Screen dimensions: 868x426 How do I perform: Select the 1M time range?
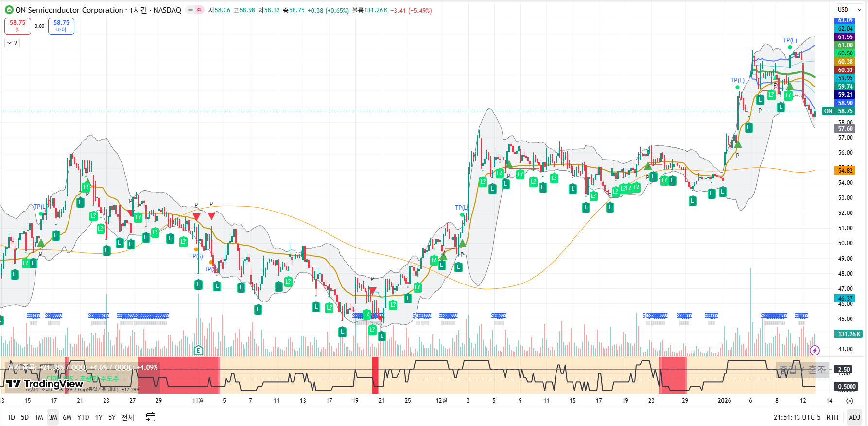tap(39, 417)
